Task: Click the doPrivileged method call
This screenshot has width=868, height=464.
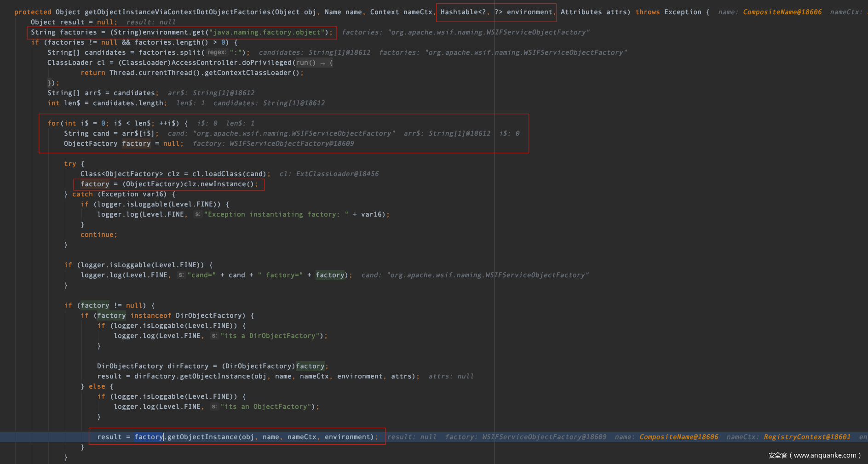Action: [267, 63]
